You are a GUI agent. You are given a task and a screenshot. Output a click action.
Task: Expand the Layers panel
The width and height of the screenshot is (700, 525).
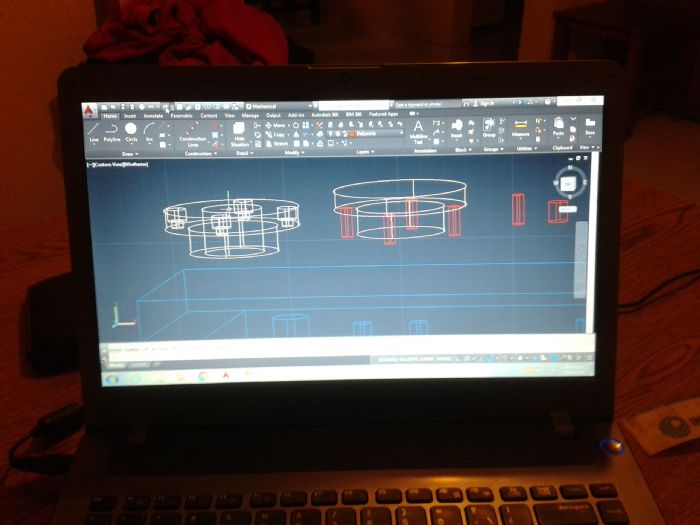coord(365,152)
